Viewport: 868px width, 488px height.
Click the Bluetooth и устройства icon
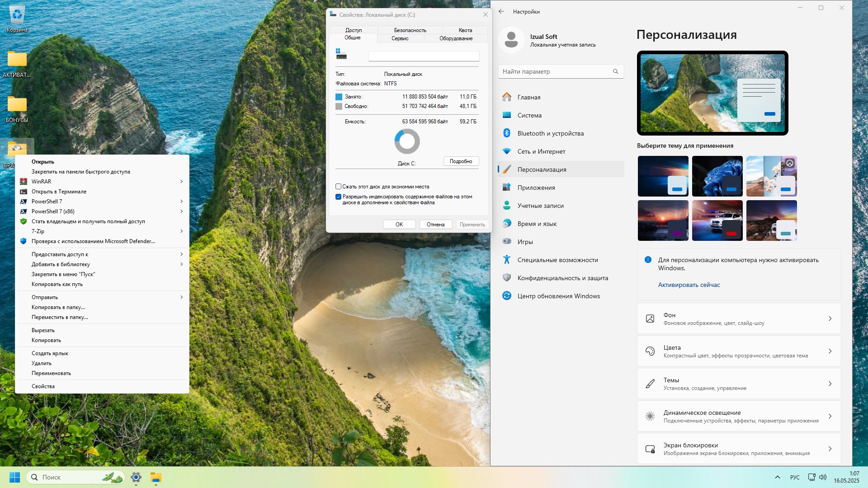507,133
